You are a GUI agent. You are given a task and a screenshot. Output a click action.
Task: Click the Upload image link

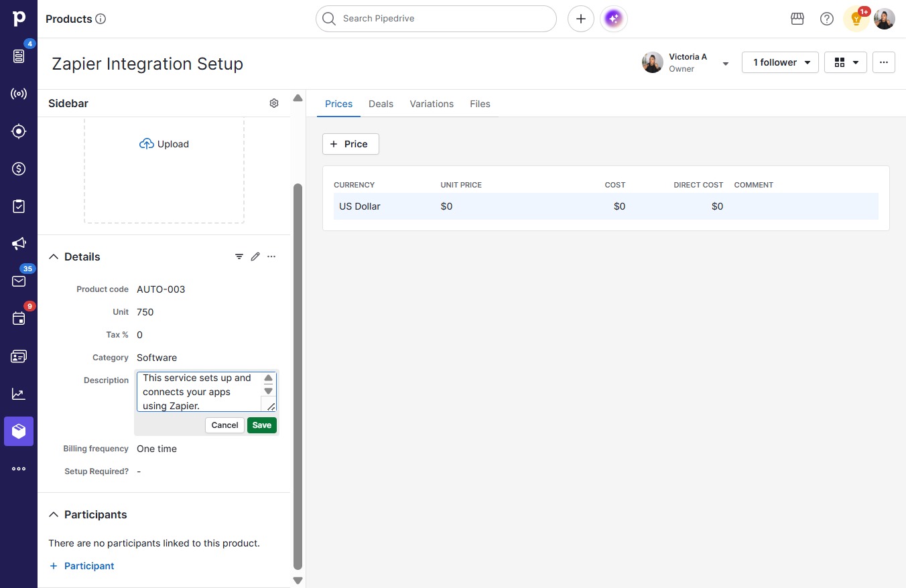(164, 144)
